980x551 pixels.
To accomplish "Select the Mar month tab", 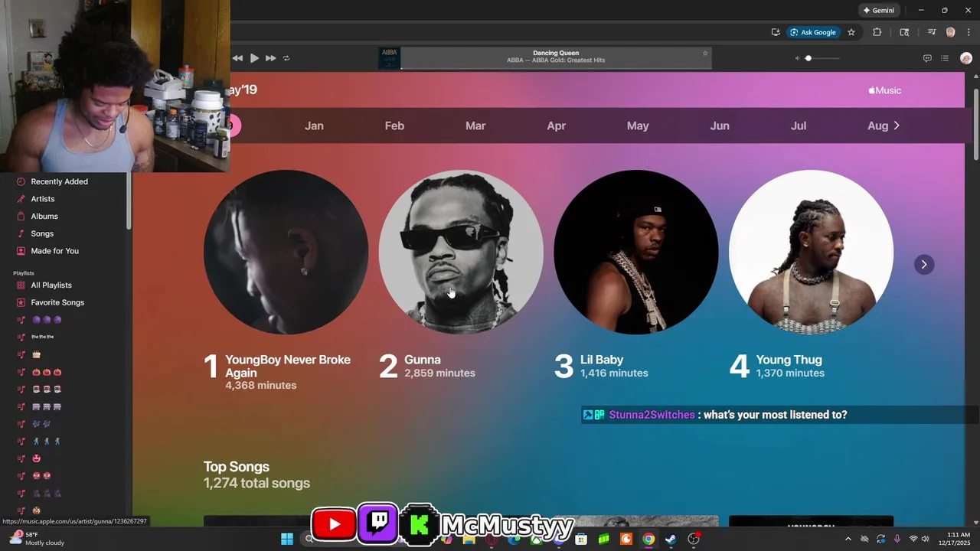I will point(475,126).
